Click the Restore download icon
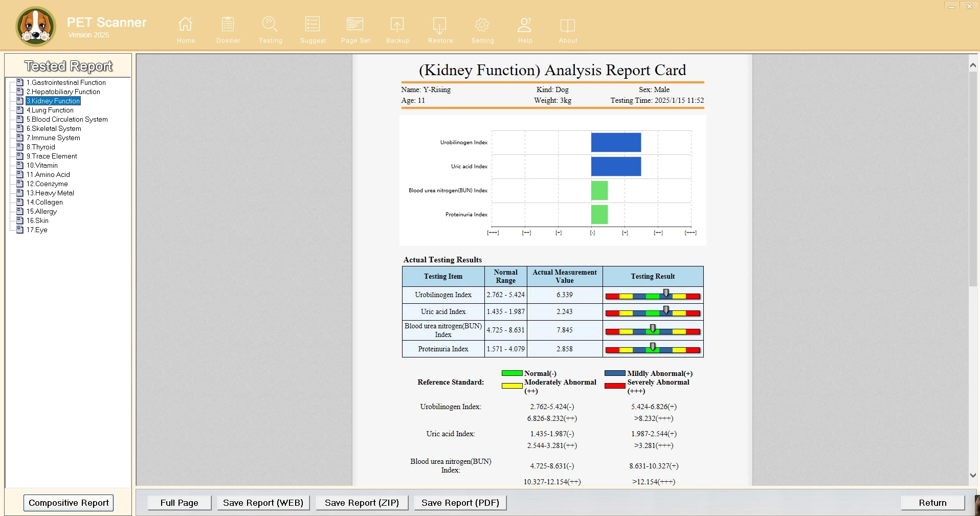 click(x=440, y=25)
